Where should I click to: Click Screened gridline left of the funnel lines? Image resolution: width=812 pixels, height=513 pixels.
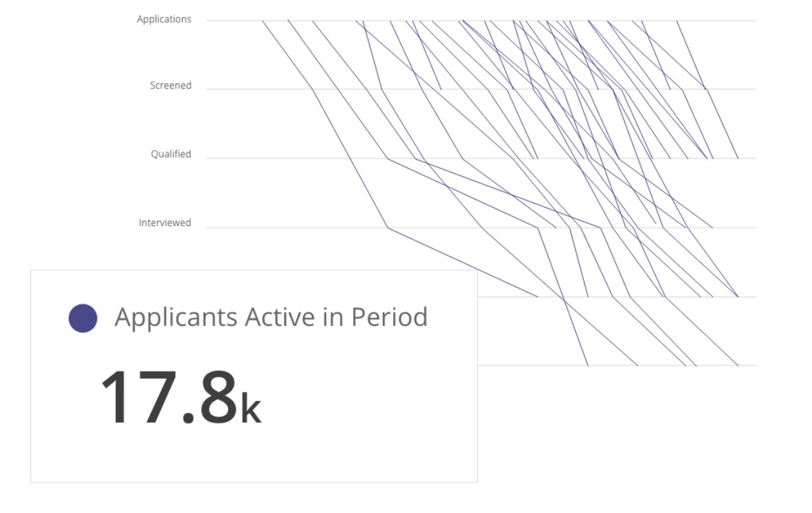(257, 89)
